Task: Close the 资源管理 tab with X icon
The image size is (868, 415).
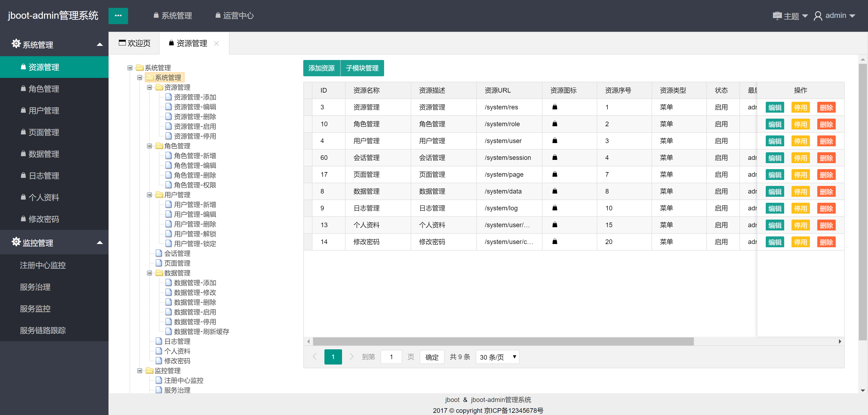Action: click(x=216, y=43)
